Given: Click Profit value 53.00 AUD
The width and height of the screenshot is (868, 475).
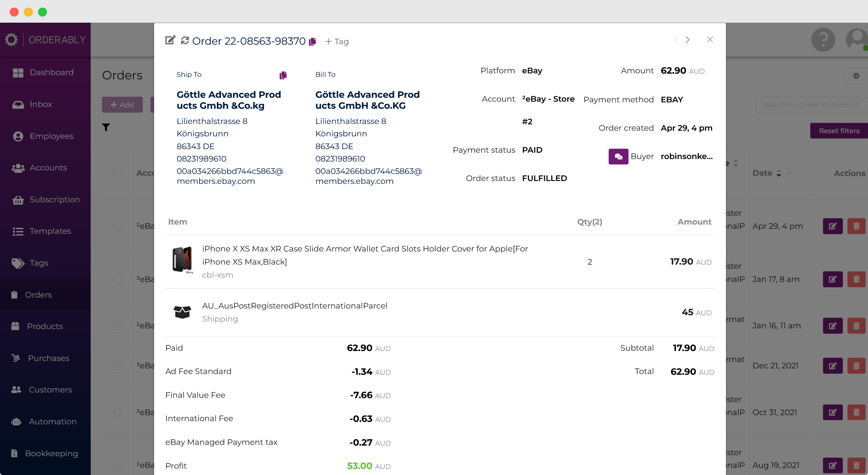Looking at the screenshot, I should 368,466.
